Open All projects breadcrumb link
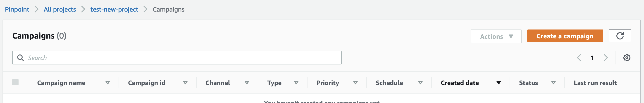The width and height of the screenshot is (644, 103). (x=60, y=9)
